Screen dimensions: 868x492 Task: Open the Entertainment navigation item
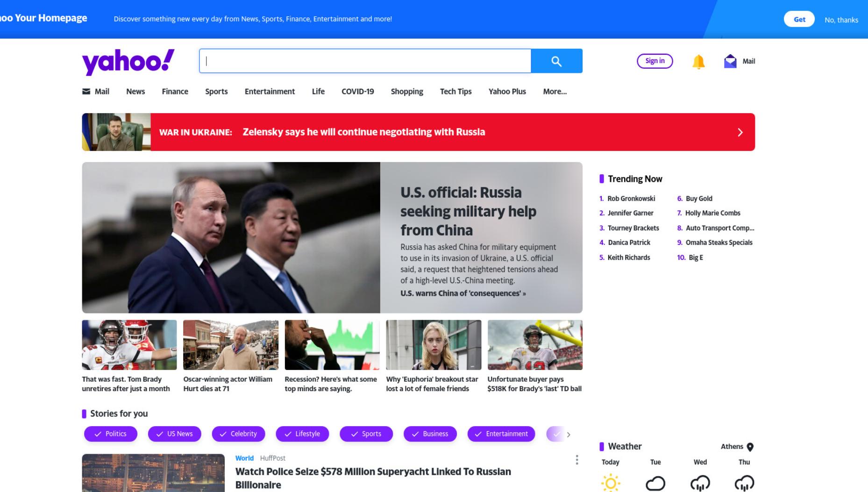point(270,92)
